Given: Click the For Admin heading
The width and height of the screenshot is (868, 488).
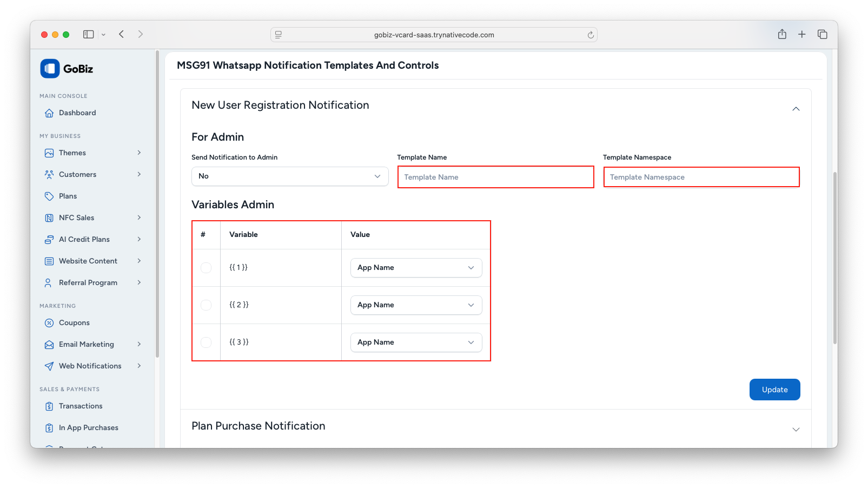Looking at the screenshot, I should 217,137.
